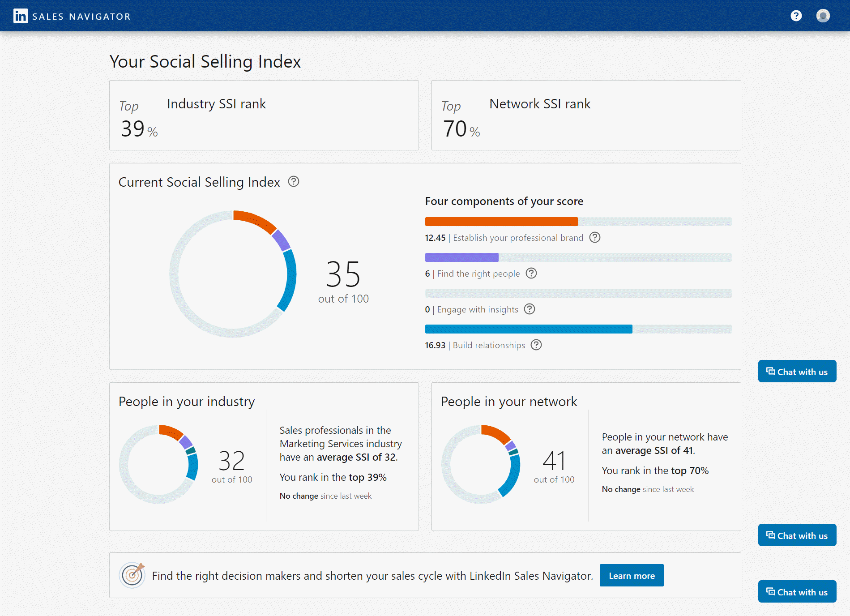Click the 'Industry SSI rank' heading
850x616 pixels.
pos(216,104)
